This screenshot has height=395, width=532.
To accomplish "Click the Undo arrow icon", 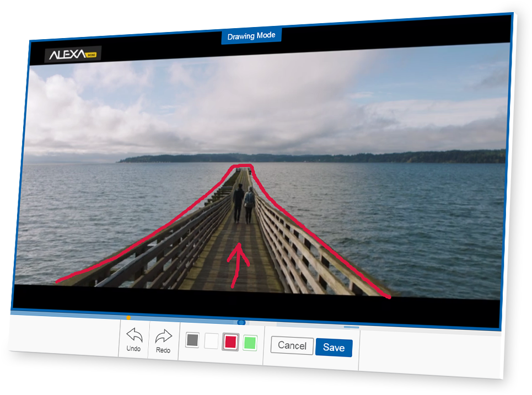I will (x=134, y=334).
